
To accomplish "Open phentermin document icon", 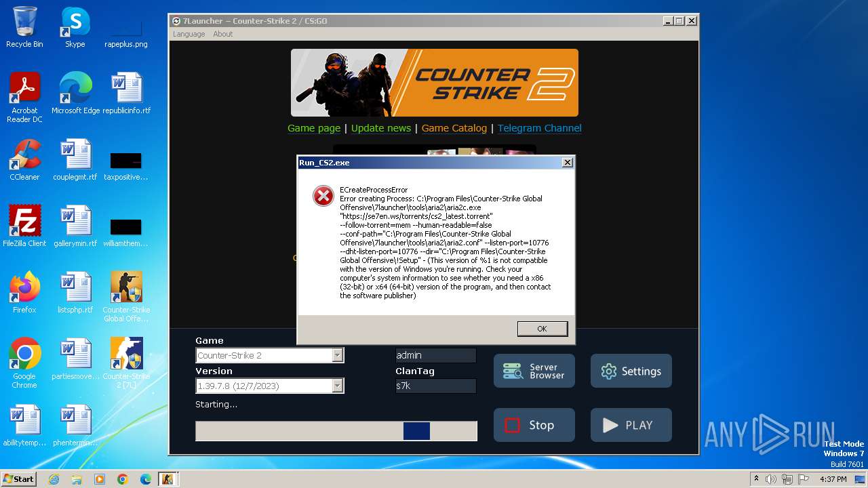I will [x=75, y=425].
